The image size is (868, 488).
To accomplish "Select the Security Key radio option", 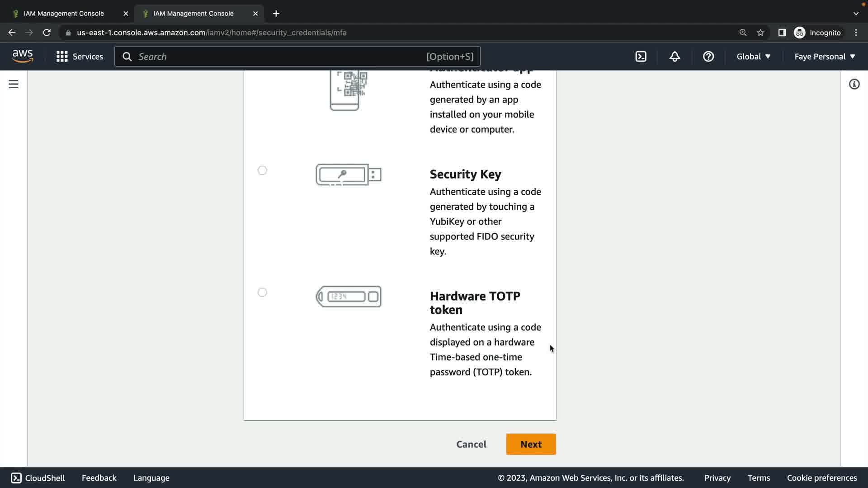I will [262, 171].
